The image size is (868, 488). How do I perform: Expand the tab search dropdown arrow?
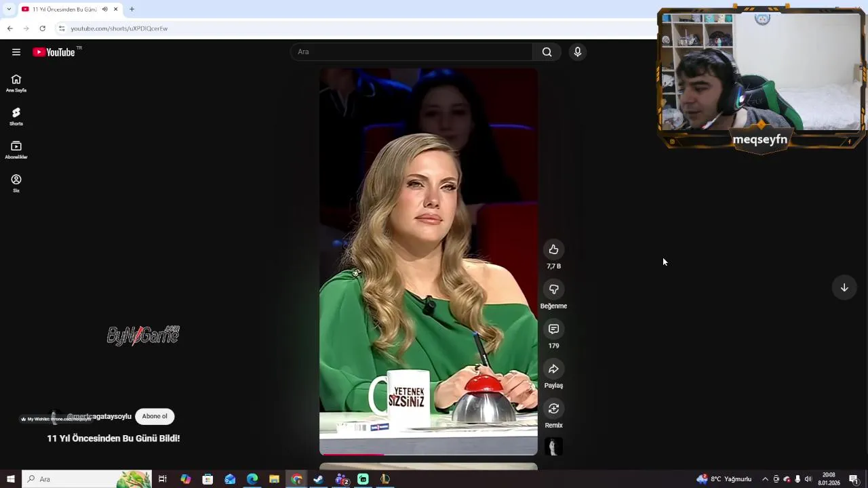point(9,9)
